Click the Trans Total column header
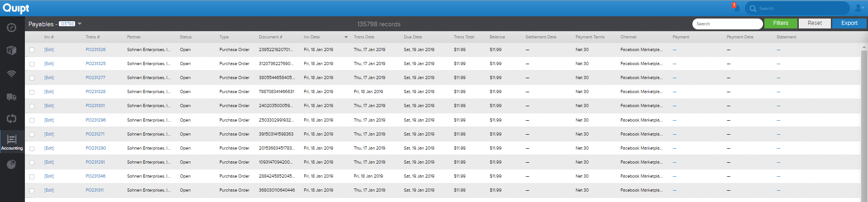The image size is (868, 202). coord(464,37)
